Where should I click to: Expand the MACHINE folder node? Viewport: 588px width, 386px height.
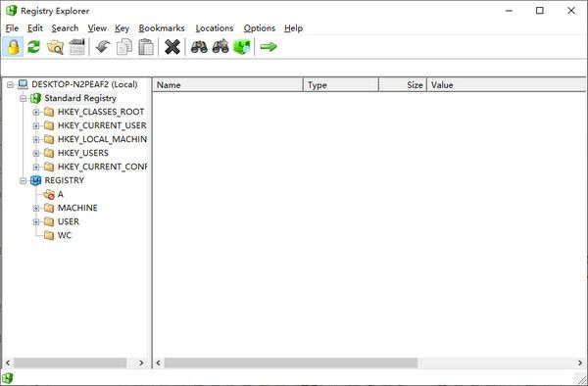click(x=36, y=208)
